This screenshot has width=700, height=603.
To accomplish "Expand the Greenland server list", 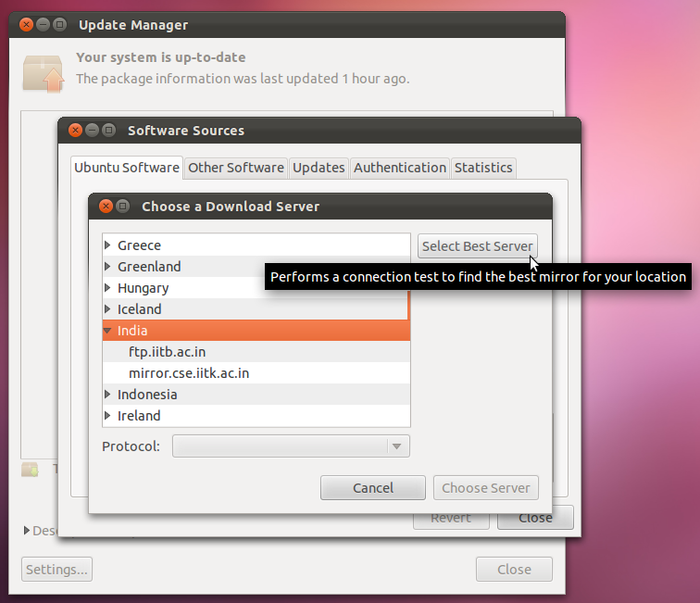I will 107,267.
